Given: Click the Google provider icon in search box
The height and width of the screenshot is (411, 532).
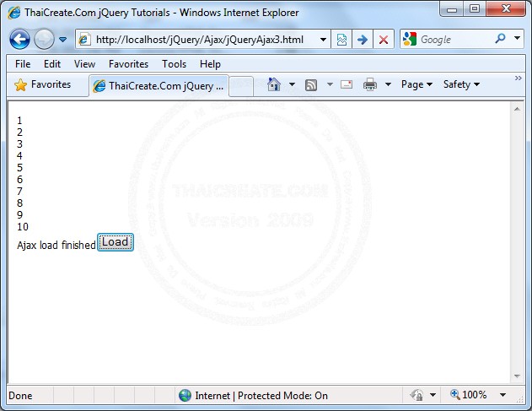Looking at the screenshot, I should tap(410, 39).
